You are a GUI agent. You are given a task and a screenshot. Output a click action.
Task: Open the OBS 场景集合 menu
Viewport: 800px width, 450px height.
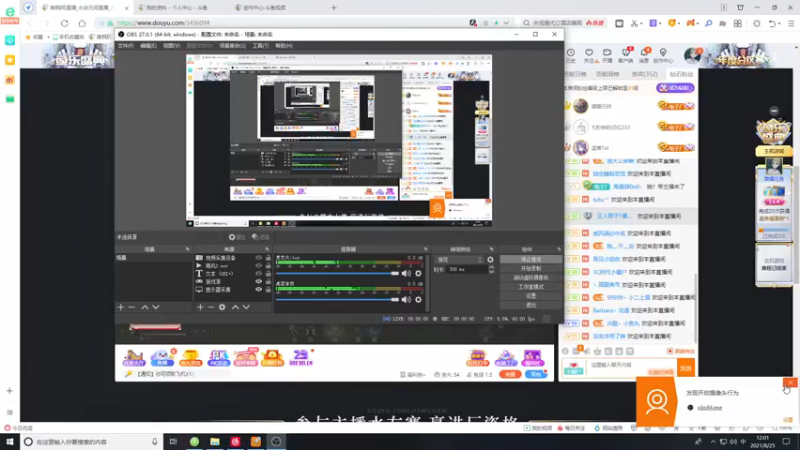coord(233,46)
